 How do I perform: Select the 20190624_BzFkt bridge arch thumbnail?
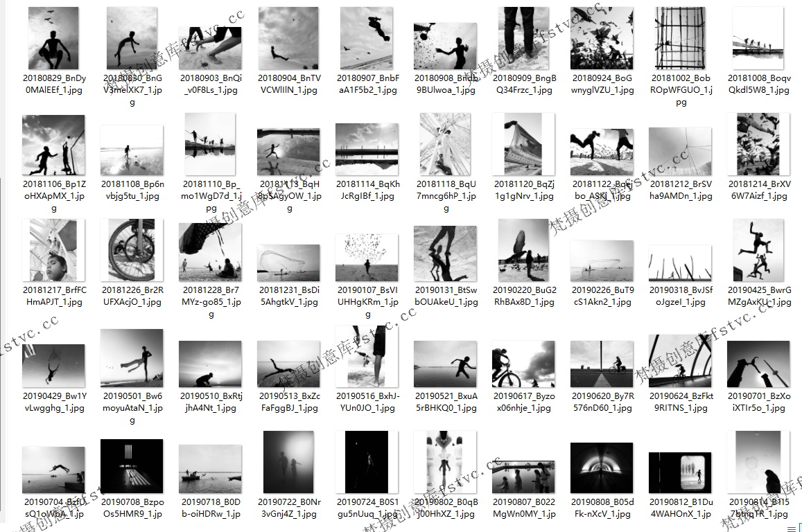(x=680, y=361)
